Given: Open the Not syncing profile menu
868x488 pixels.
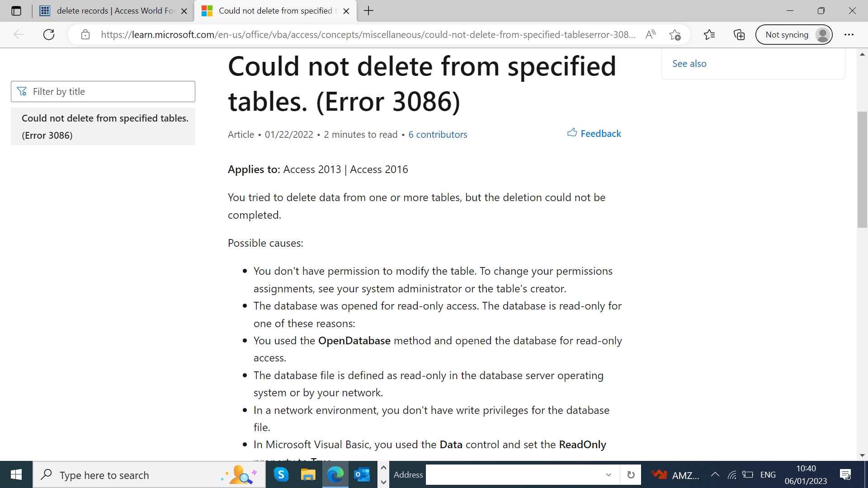Looking at the screenshot, I should point(794,34).
